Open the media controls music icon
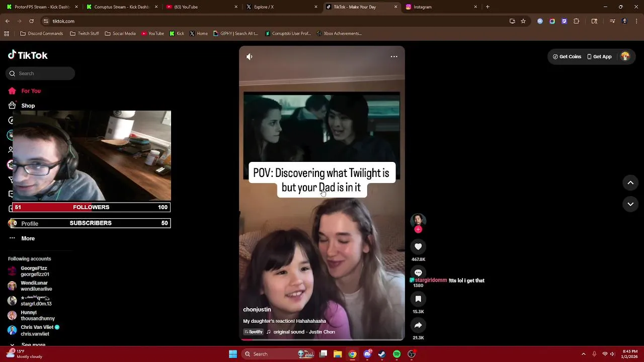 [x=612, y=21]
